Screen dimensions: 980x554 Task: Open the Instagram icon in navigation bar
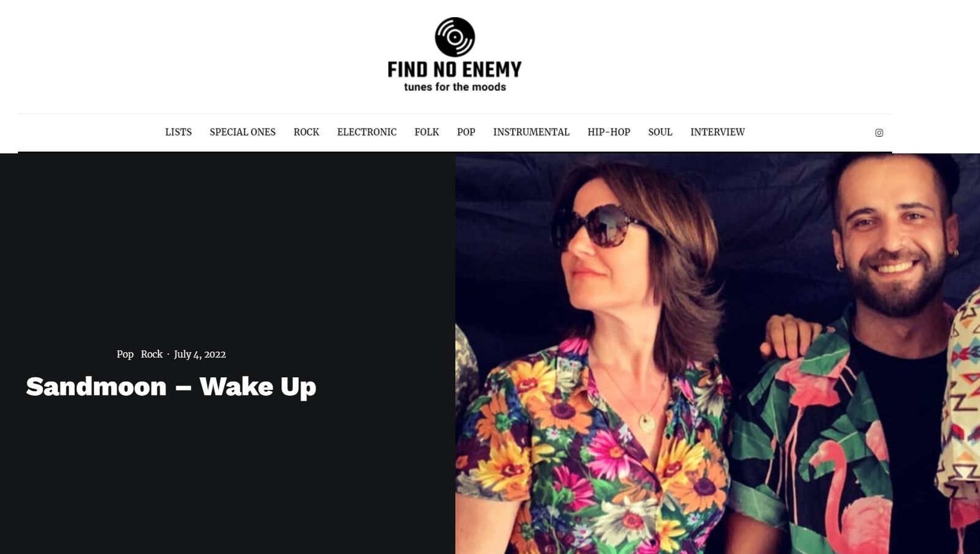pos(879,133)
